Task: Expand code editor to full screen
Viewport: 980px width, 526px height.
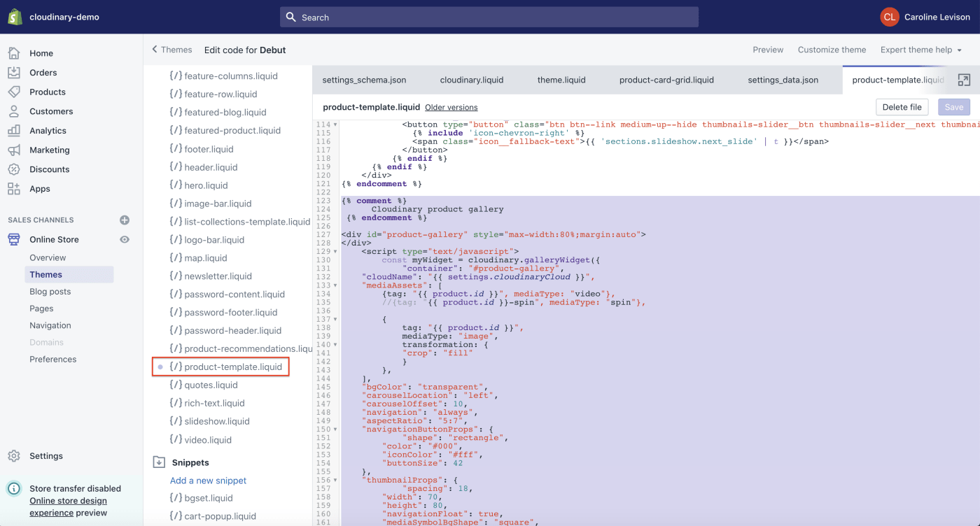Action: point(964,80)
